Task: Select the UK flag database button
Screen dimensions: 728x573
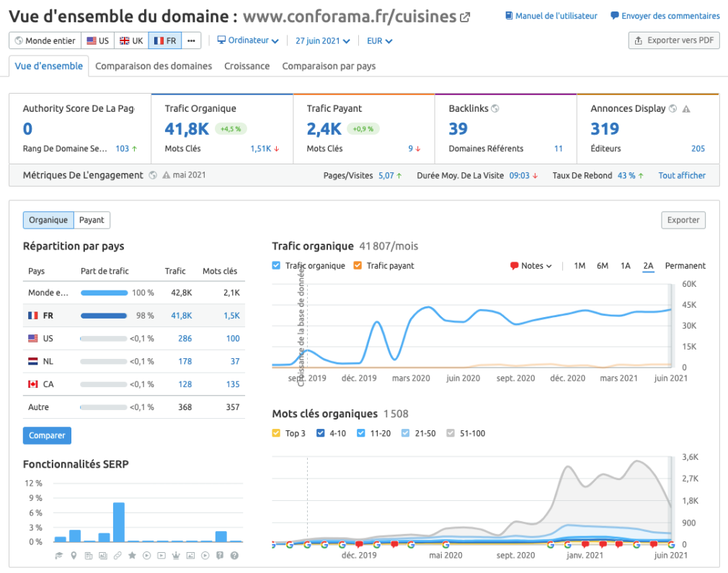Action: click(x=131, y=41)
